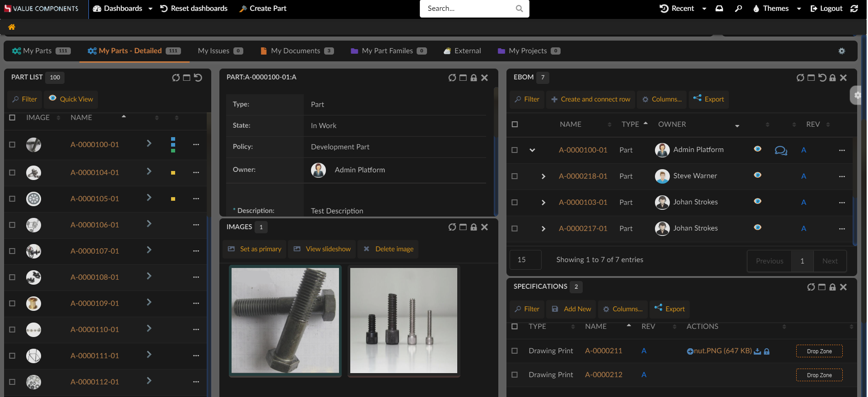Open the dashboard settings gear icon
The height and width of the screenshot is (397, 868).
click(x=841, y=51)
